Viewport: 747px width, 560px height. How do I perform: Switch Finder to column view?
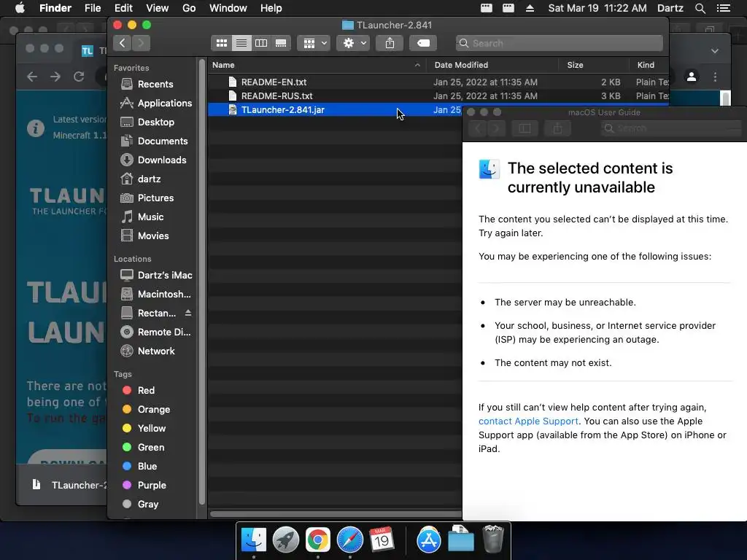(x=261, y=43)
